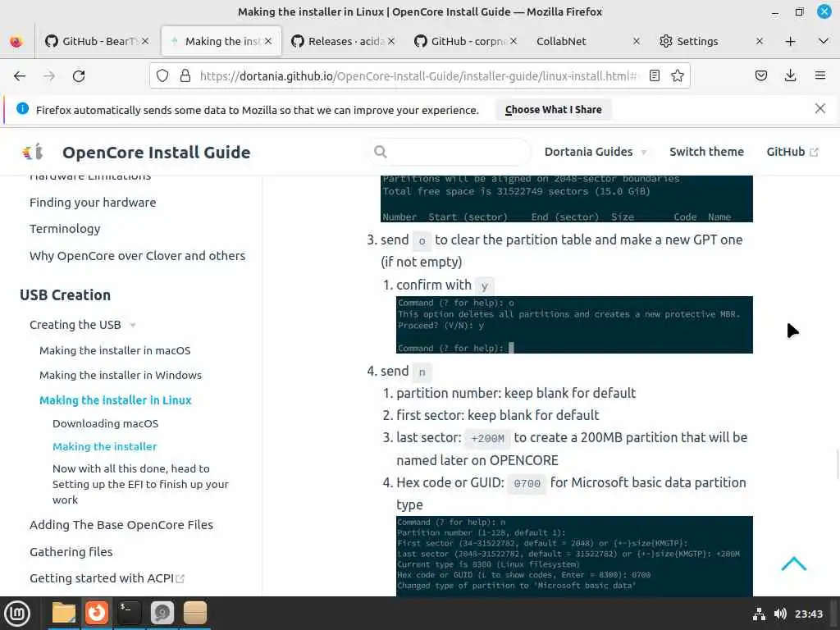Open the Gathering files page
Screen dimensions: 840x630
click(x=71, y=552)
